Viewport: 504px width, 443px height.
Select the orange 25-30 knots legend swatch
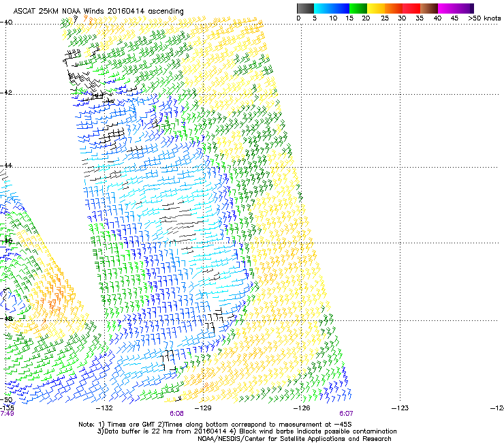click(394, 8)
